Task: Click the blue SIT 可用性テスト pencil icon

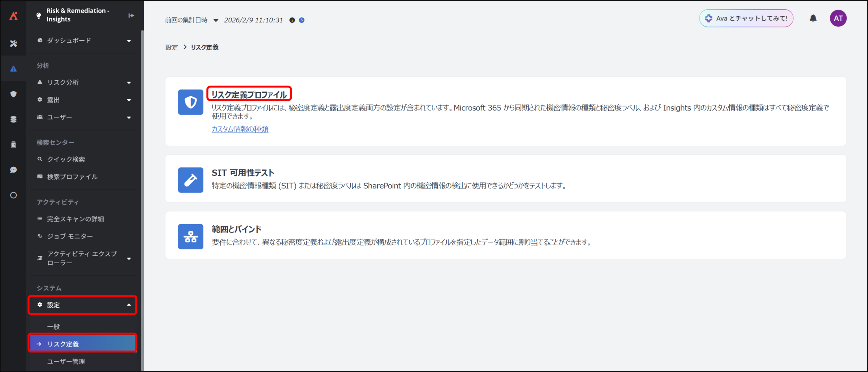Action: [191, 180]
